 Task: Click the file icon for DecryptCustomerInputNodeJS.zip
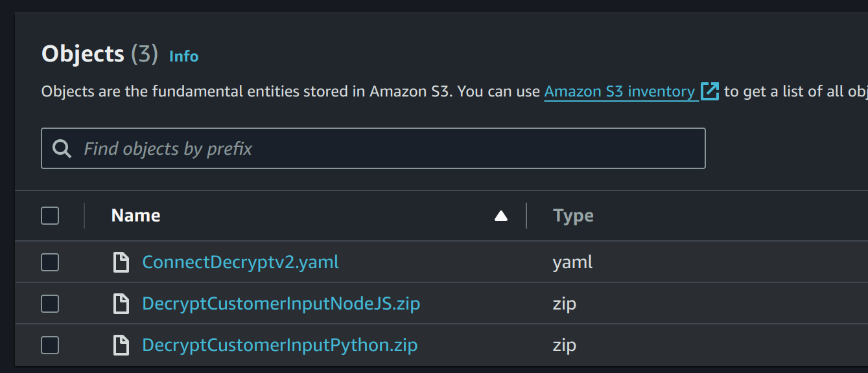[121, 304]
